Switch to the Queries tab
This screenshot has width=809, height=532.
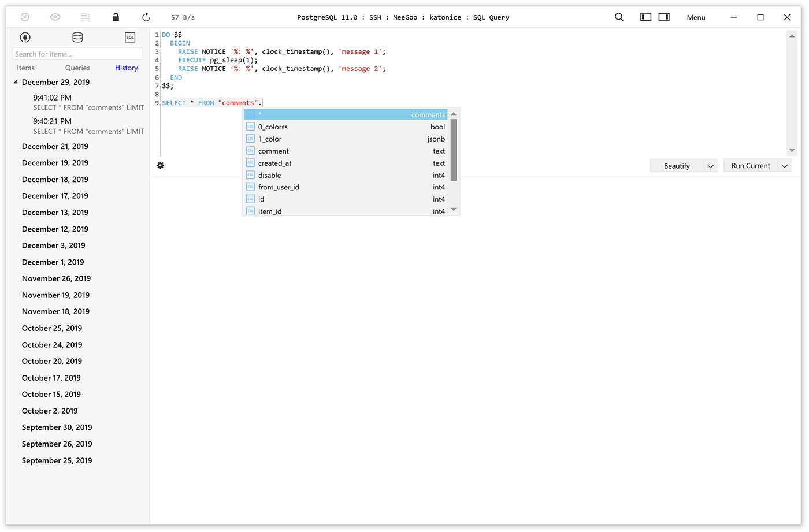tap(77, 68)
